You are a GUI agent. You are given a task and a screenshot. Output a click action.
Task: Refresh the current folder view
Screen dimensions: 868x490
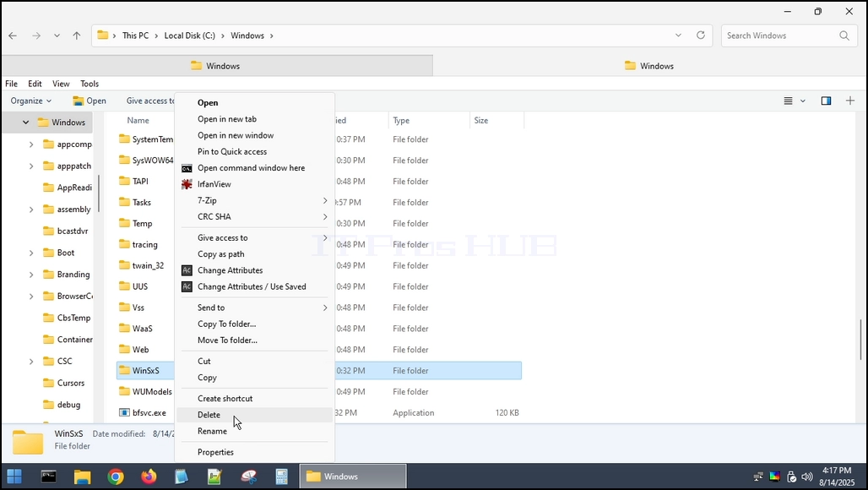701,35
